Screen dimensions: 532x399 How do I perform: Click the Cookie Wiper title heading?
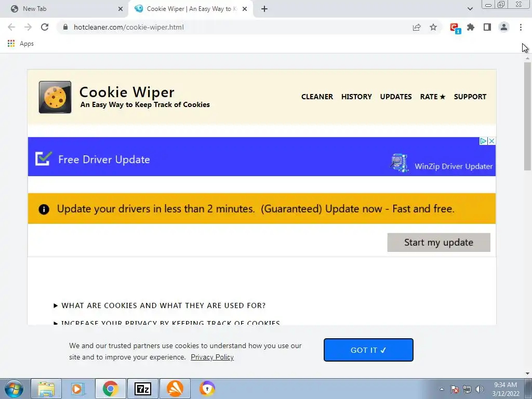[127, 92]
